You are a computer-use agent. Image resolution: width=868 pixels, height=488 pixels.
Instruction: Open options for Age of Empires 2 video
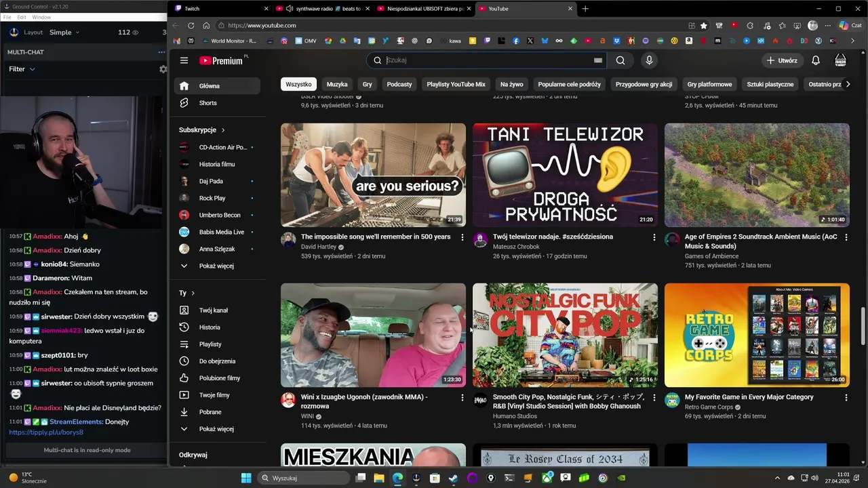(x=846, y=237)
